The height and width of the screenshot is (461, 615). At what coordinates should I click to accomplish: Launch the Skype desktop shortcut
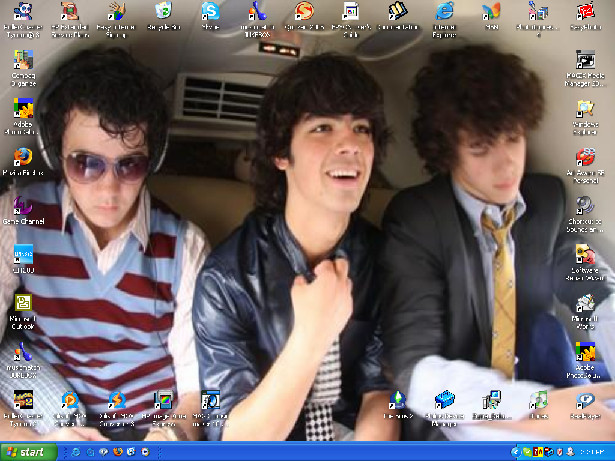tap(211, 11)
